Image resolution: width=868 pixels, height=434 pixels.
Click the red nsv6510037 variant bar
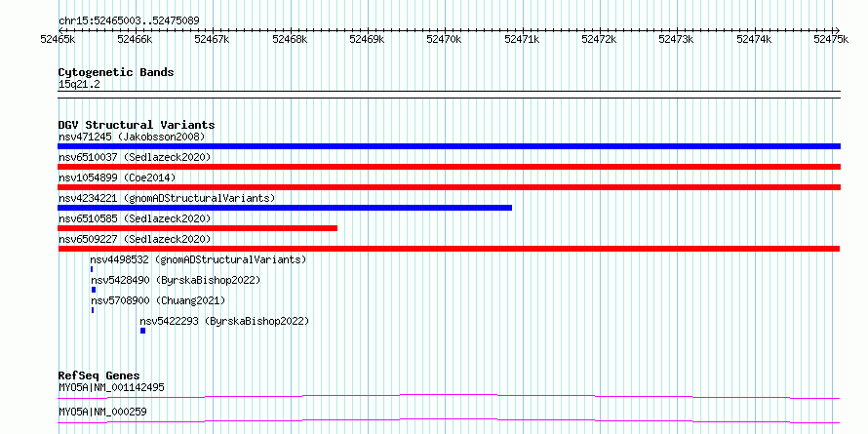(x=449, y=167)
